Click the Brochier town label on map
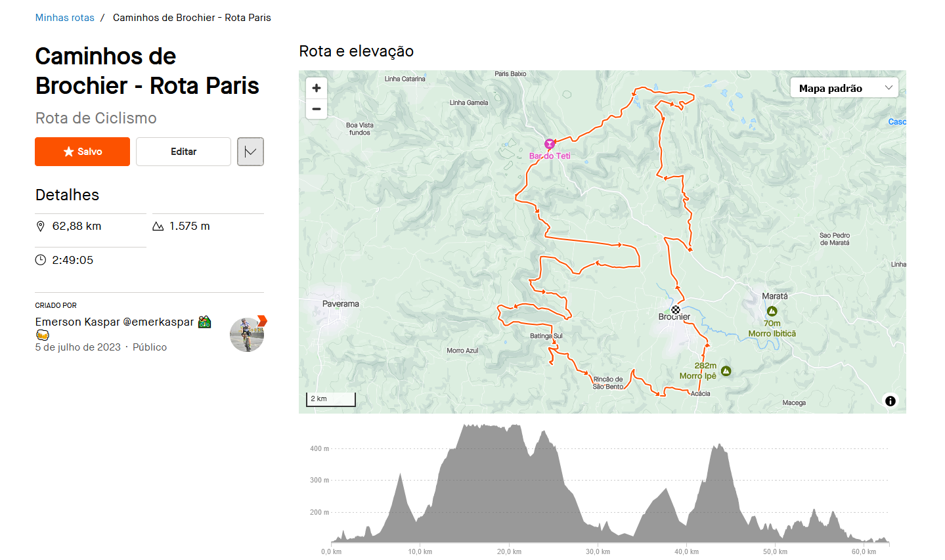This screenshot has height=560, width=945. coord(674,317)
